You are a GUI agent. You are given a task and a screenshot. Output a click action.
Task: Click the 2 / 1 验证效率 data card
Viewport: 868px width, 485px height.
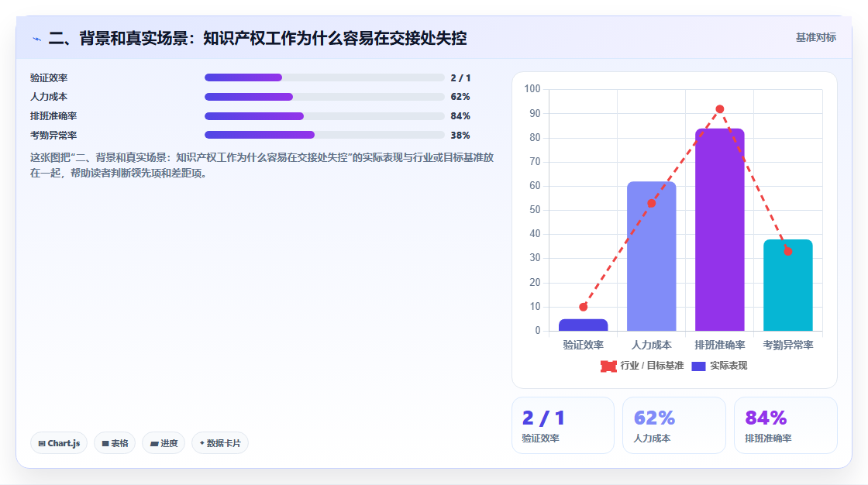(x=563, y=425)
